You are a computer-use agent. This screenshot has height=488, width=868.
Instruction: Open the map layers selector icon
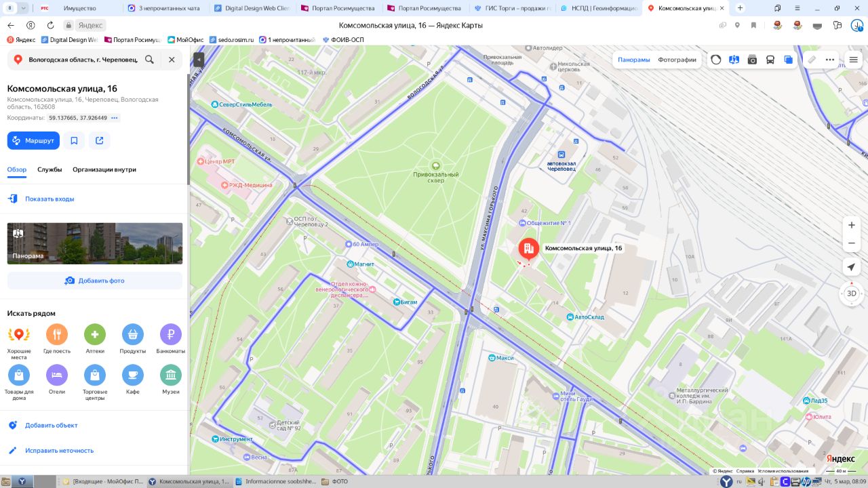[x=788, y=60]
